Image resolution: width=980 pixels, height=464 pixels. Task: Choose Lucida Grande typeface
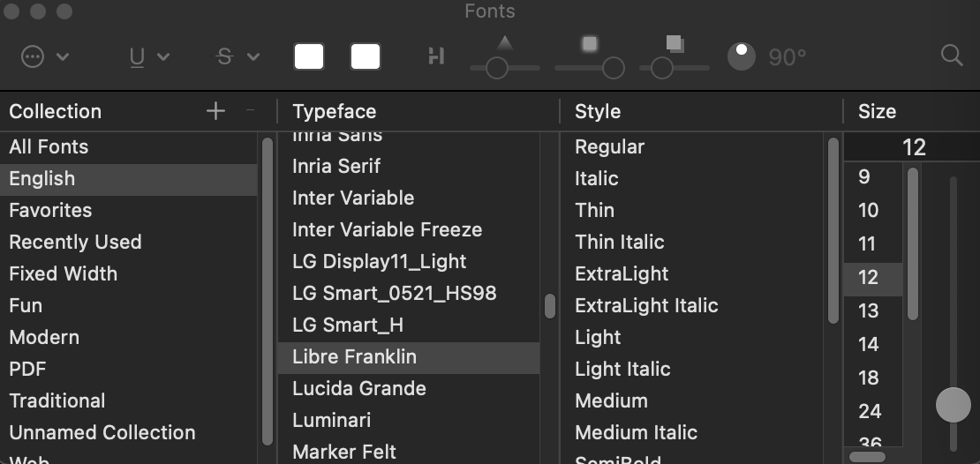pos(409,390)
